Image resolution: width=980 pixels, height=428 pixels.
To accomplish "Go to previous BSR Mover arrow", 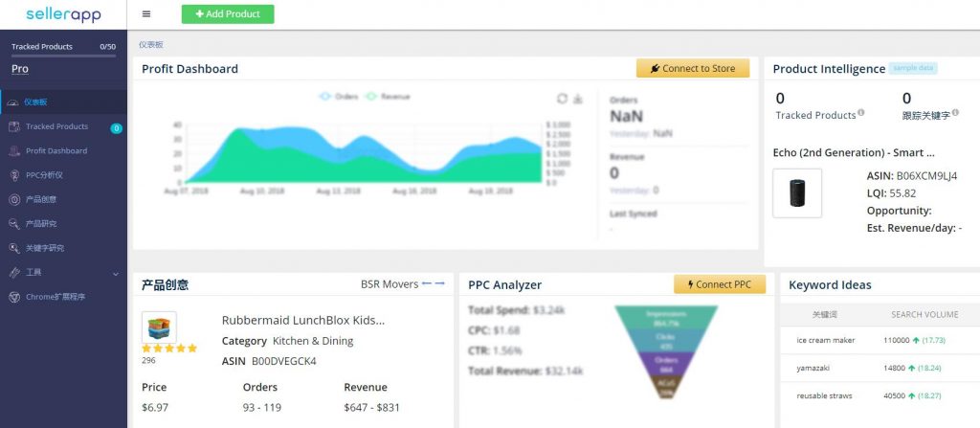I will [x=427, y=283].
